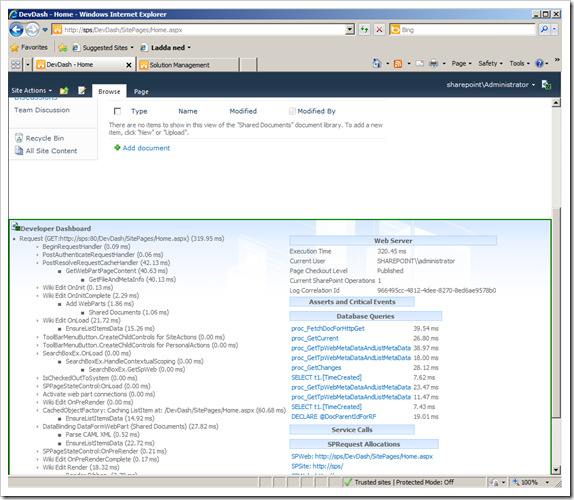Toggle the checkbox next to Modified By
The image size is (574, 500).
(292, 111)
